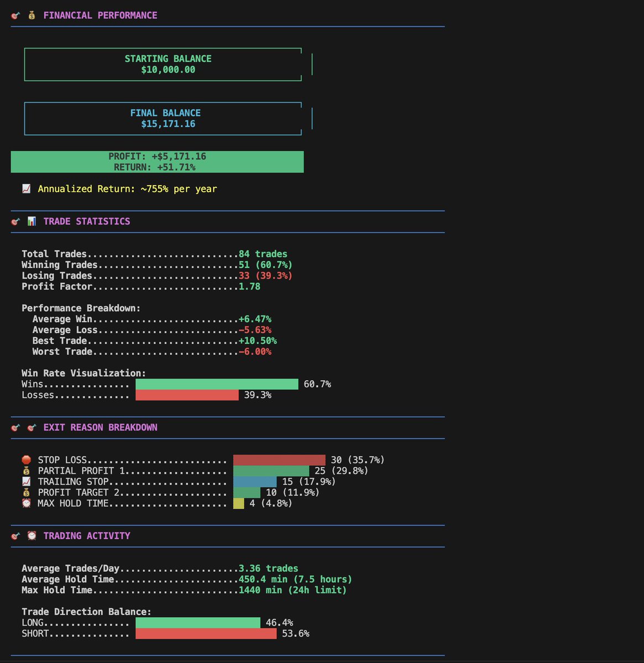The image size is (644, 663).
Task: Toggle the Annualized Return checkbox
Action: tap(26, 188)
